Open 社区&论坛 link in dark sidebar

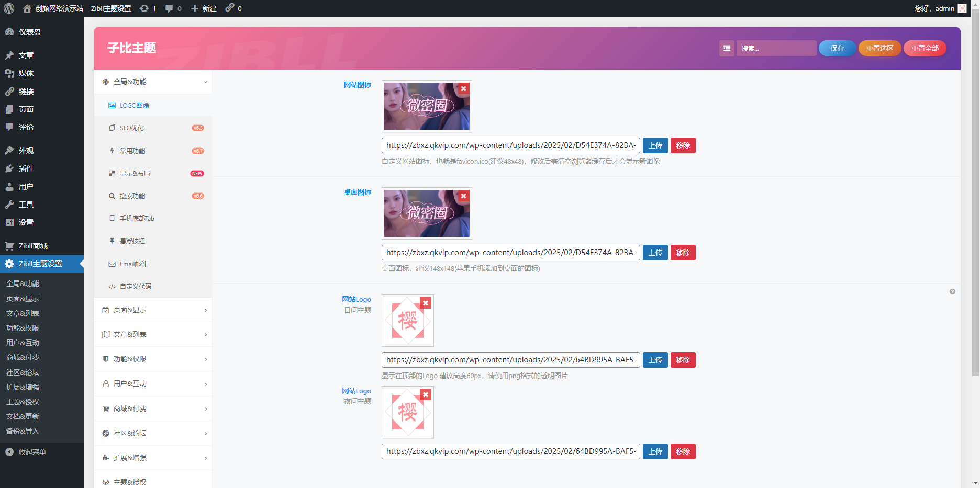[x=23, y=372]
